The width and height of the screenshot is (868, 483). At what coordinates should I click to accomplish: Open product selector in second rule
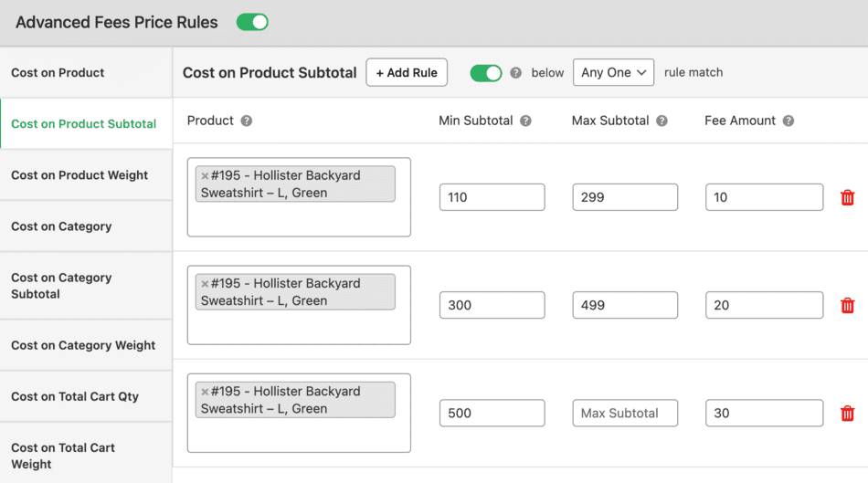coord(299,328)
